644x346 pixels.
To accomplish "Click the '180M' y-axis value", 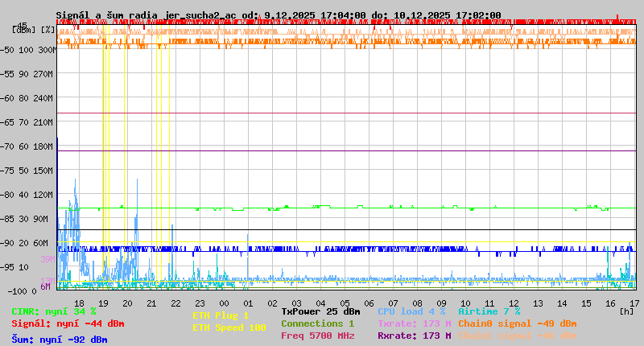I will click(x=43, y=146).
